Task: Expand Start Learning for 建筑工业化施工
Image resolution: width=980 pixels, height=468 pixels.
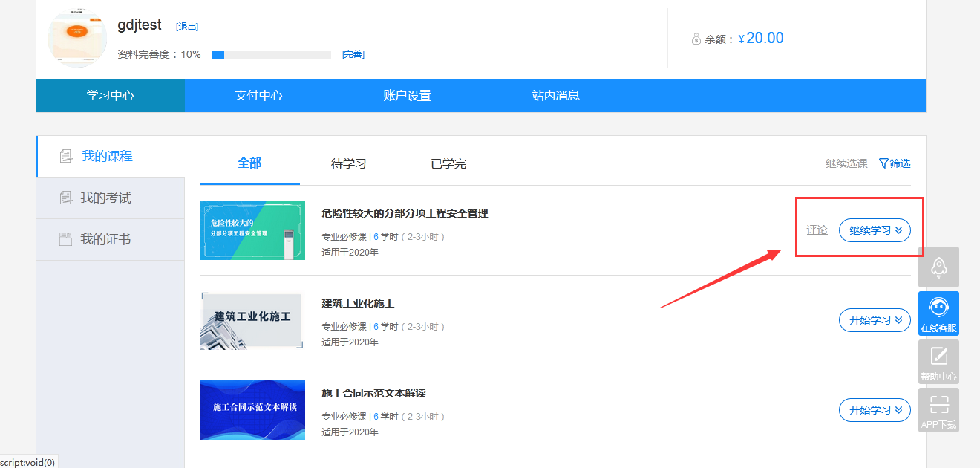Action: (875, 320)
